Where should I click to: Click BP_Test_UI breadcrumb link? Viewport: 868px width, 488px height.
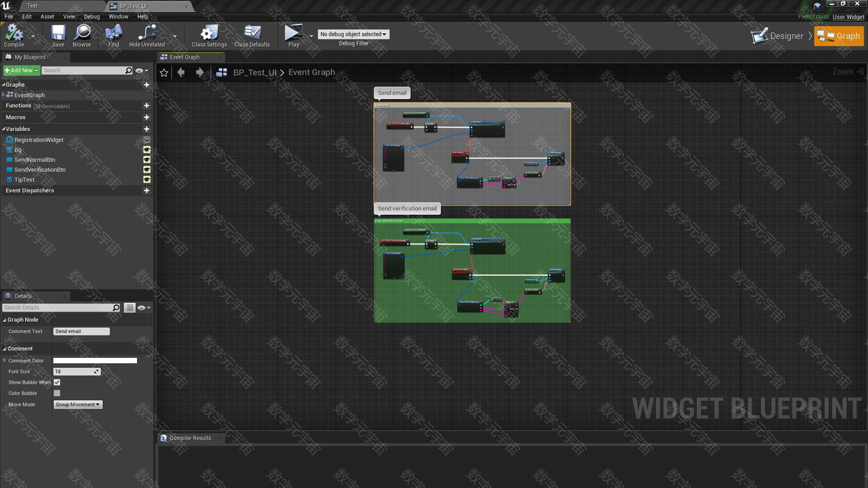(255, 73)
